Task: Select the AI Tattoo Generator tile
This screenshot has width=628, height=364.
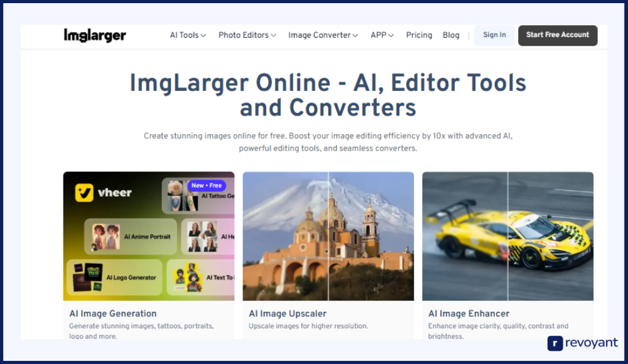Action: [198, 196]
